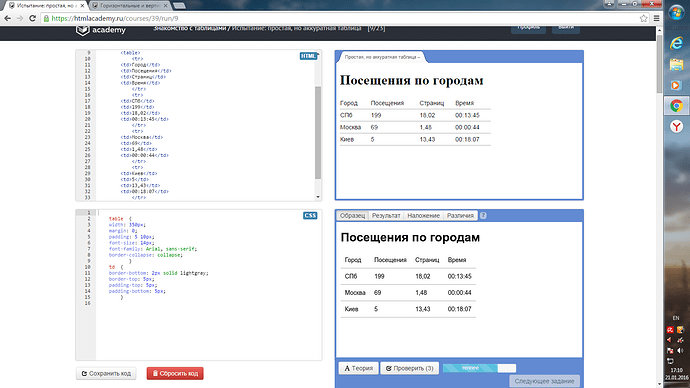Open the help question mark icon

point(483,216)
